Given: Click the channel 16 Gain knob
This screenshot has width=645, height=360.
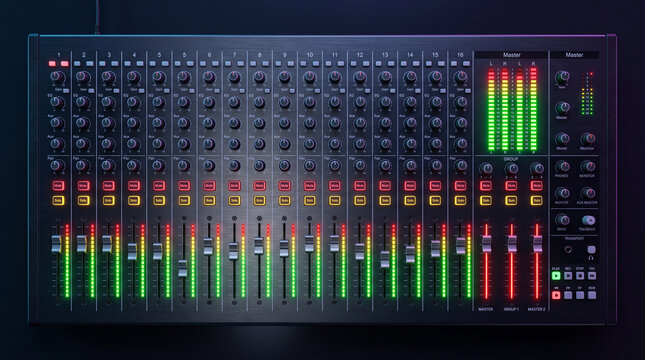Looking at the screenshot, I should pyautogui.click(x=460, y=77).
